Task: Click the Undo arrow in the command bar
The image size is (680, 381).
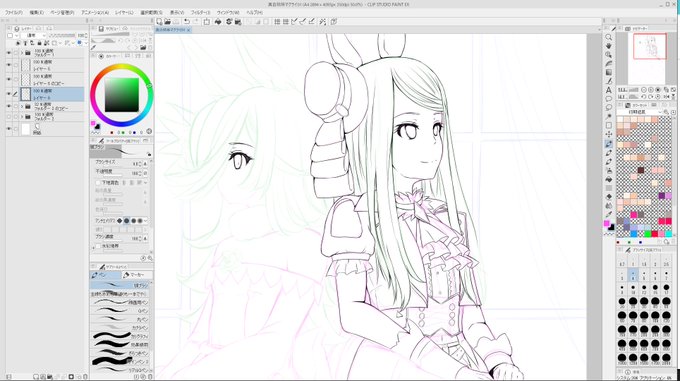Action: [186, 21]
